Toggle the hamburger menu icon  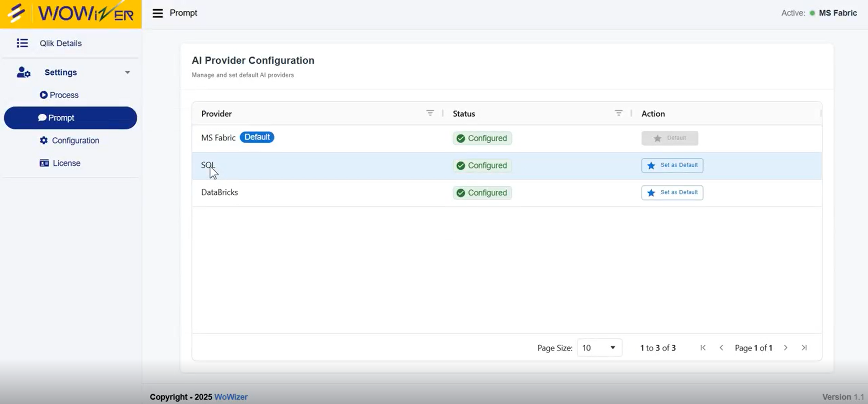coord(157,13)
